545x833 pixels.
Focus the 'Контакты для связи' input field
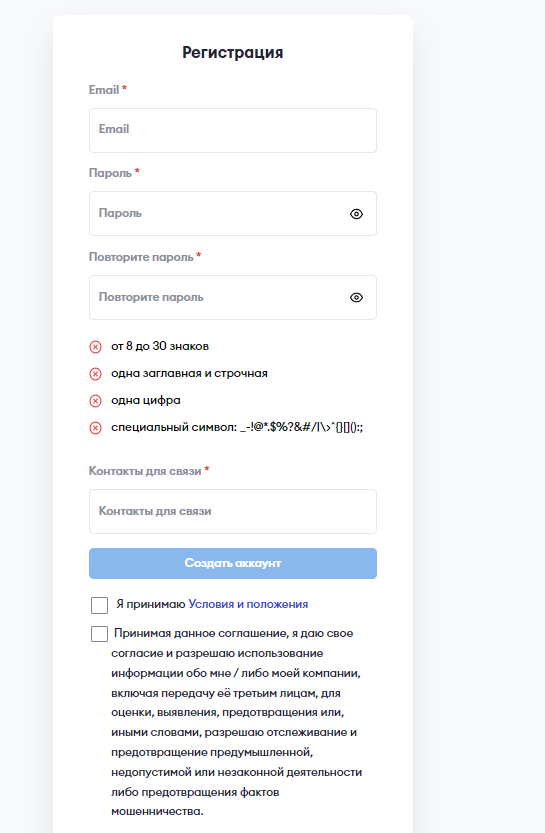pyautogui.click(x=233, y=512)
